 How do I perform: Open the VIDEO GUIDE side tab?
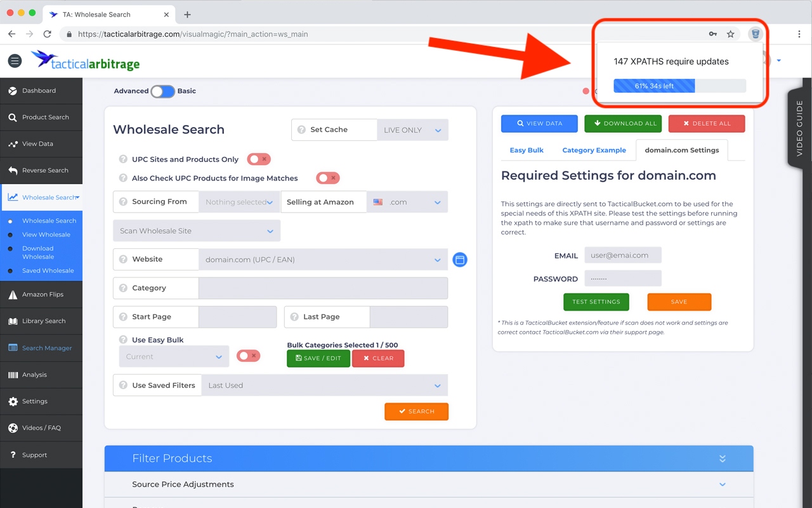click(x=799, y=128)
